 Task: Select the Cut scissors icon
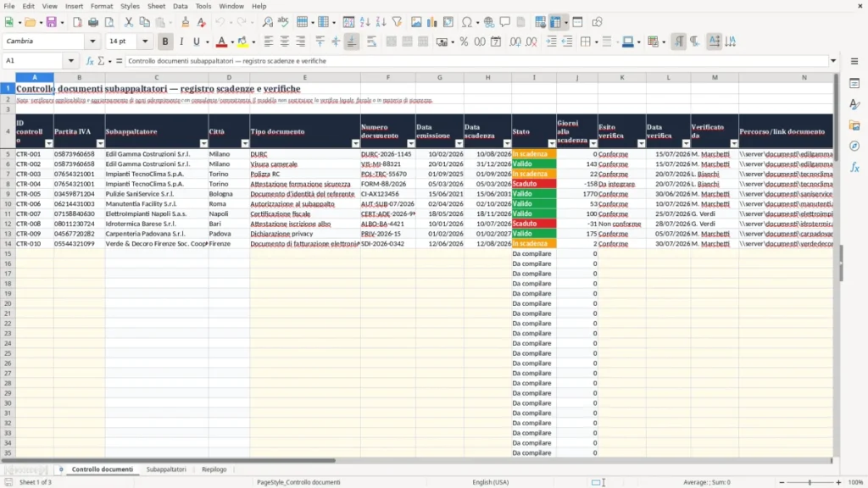coord(129,22)
